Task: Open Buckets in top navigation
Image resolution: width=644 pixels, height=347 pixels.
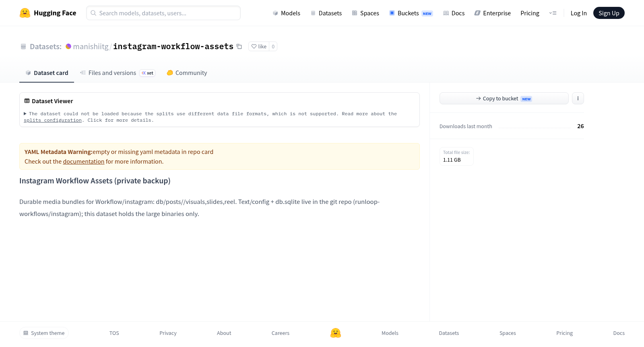Action: (x=411, y=13)
